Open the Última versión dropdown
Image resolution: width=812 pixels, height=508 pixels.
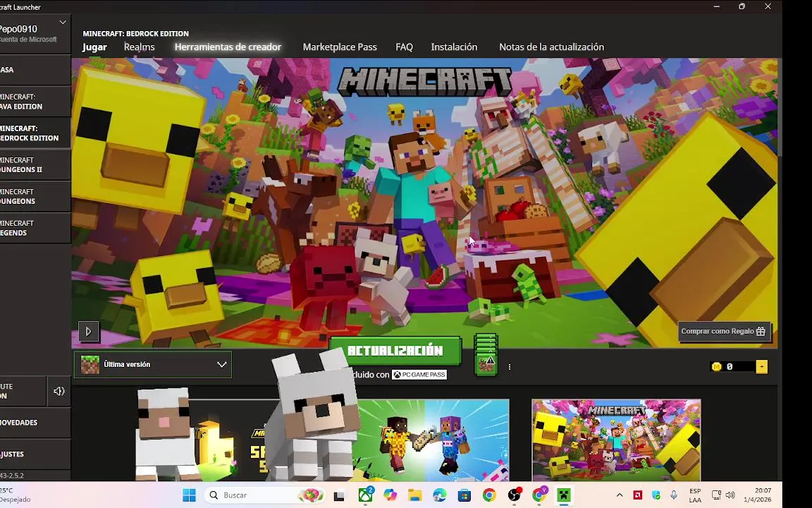click(x=153, y=364)
